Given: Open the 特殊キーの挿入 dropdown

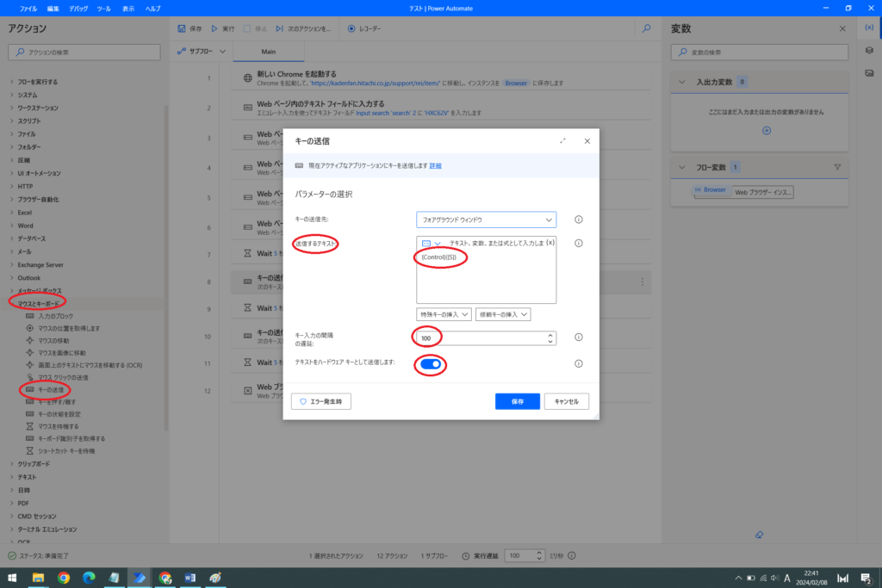Looking at the screenshot, I should point(444,315).
